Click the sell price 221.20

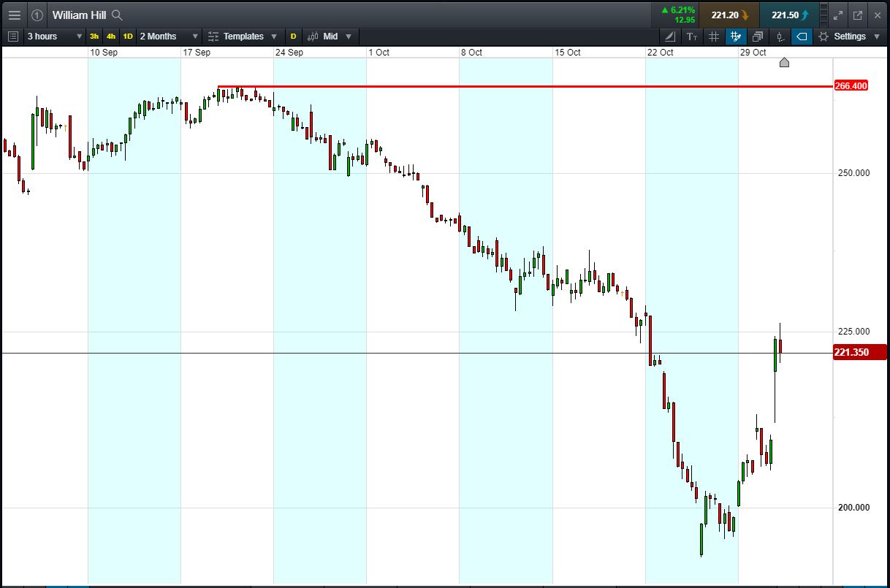(x=729, y=15)
